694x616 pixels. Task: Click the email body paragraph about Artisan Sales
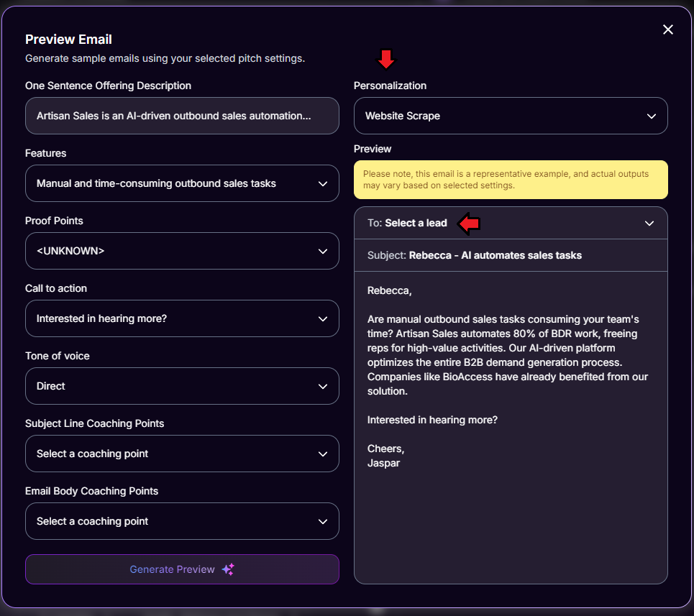[507, 355]
